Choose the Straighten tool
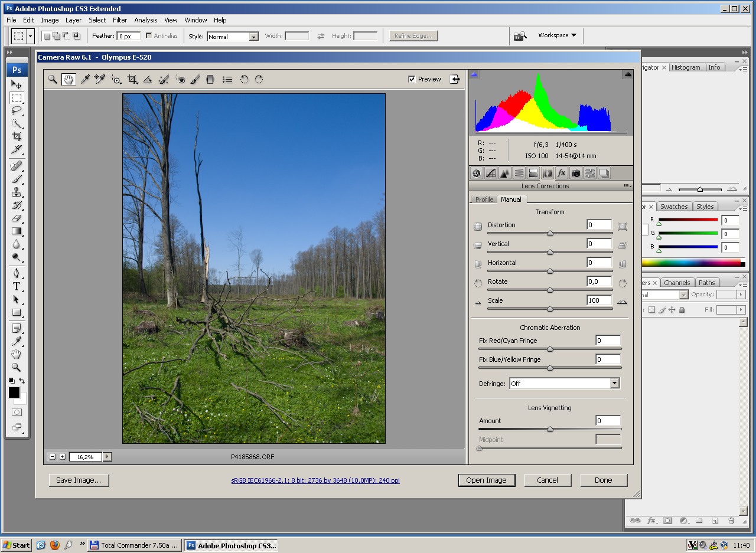This screenshot has height=553, width=756. pyautogui.click(x=148, y=80)
